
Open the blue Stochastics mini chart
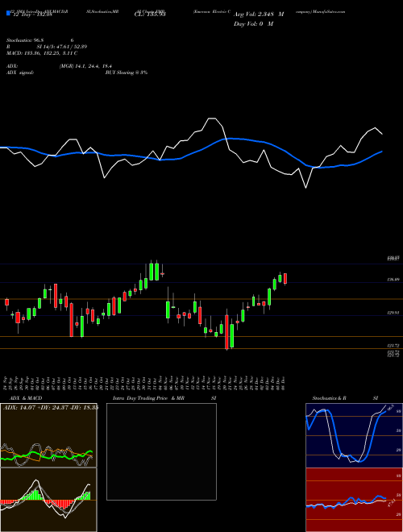(354, 435)
